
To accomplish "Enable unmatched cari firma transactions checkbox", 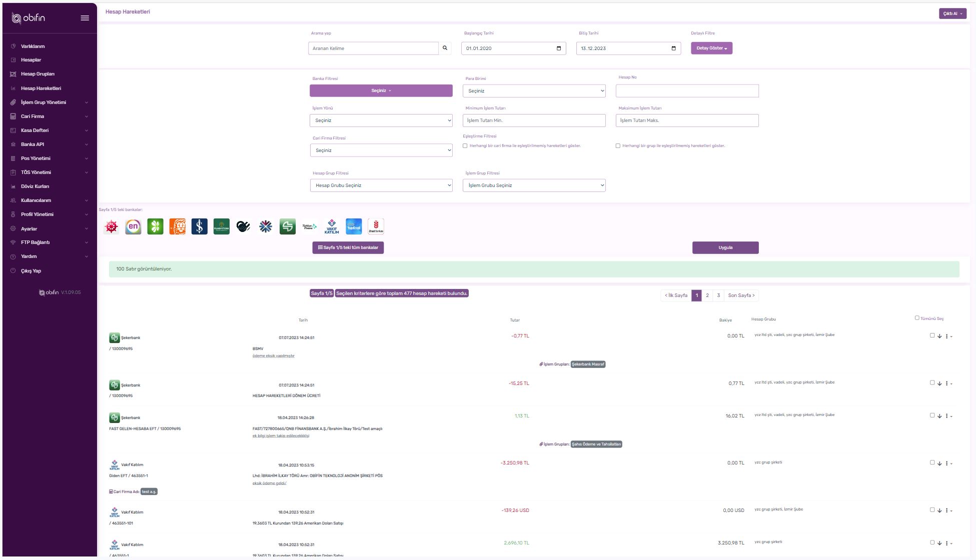I will pos(465,146).
